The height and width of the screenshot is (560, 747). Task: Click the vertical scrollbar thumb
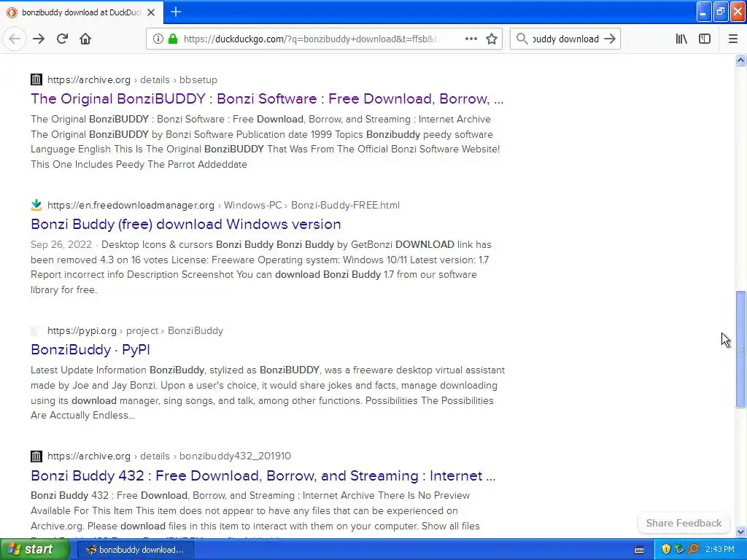tap(740, 349)
